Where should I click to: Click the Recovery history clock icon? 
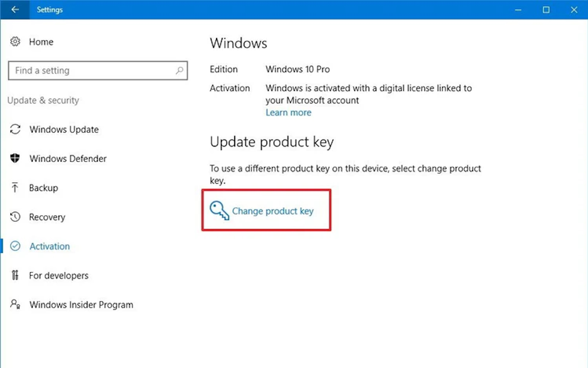tap(15, 217)
